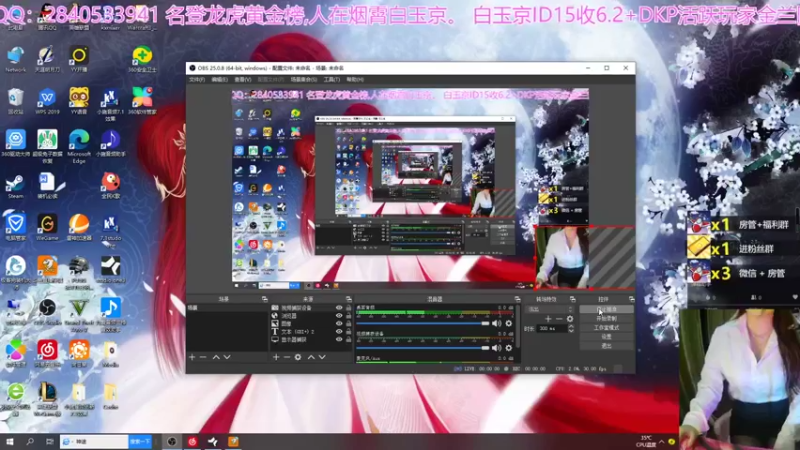Pop out the Scenes dock panel

tap(264, 299)
